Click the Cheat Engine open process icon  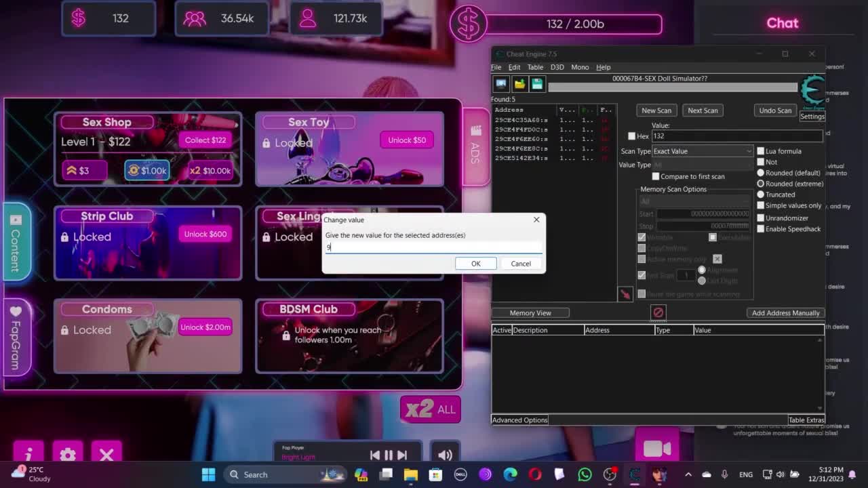[x=501, y=84]
